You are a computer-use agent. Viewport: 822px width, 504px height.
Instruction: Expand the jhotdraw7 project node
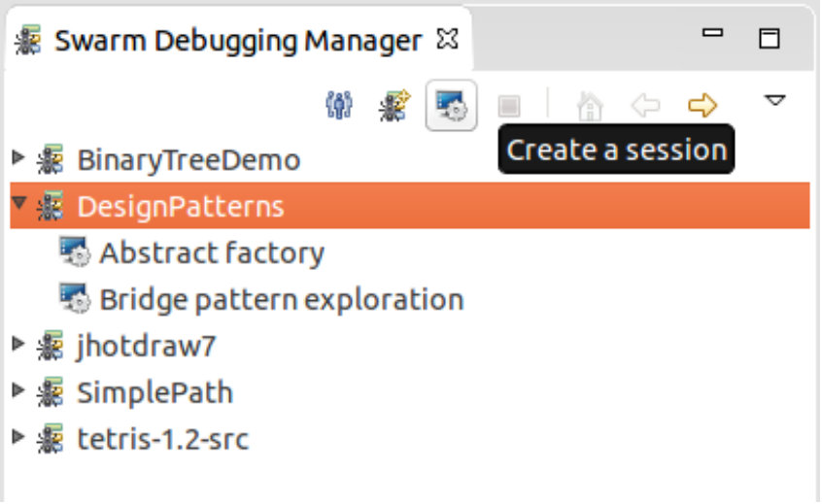tap(18, 343)
